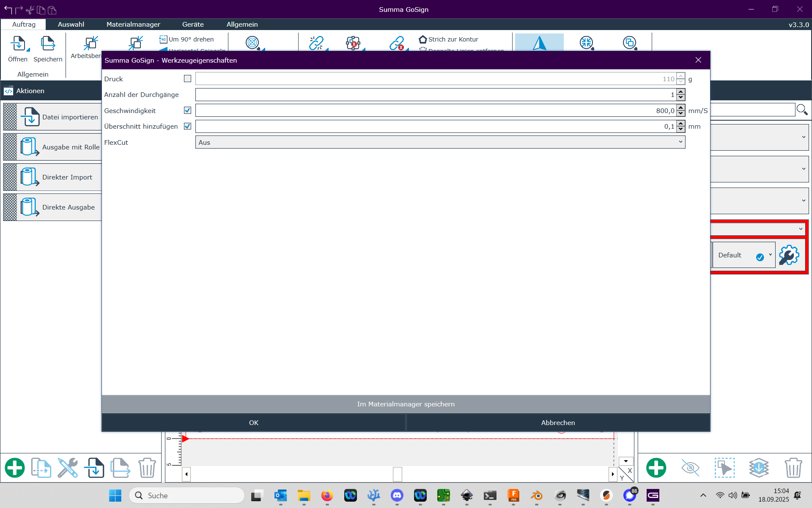
Task: Open Firefox from the taskbar
Action: (327, 495)
